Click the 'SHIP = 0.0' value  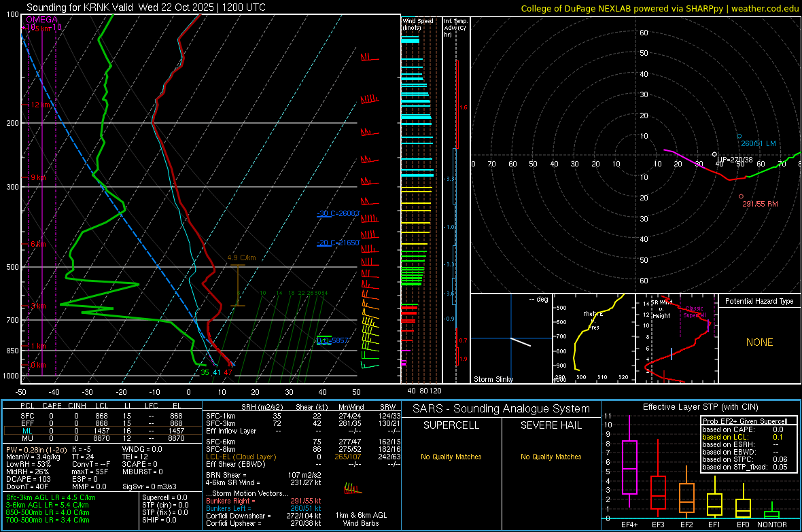pos(159,520)
